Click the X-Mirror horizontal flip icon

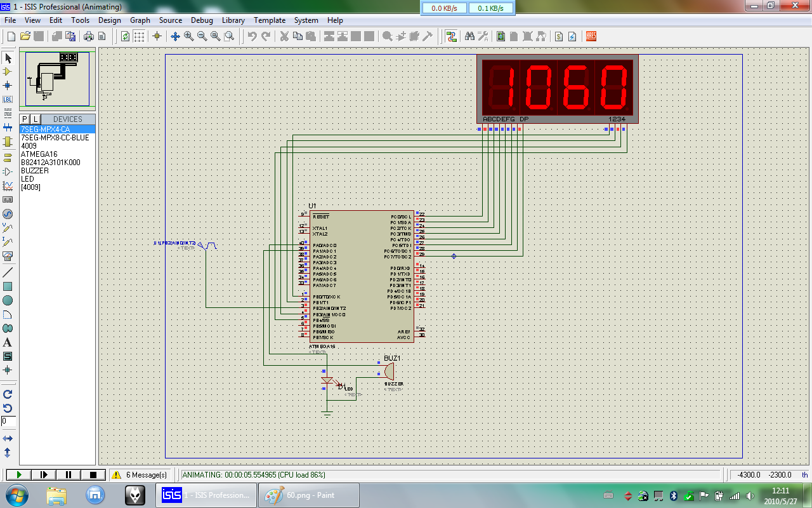coord(8,438)
